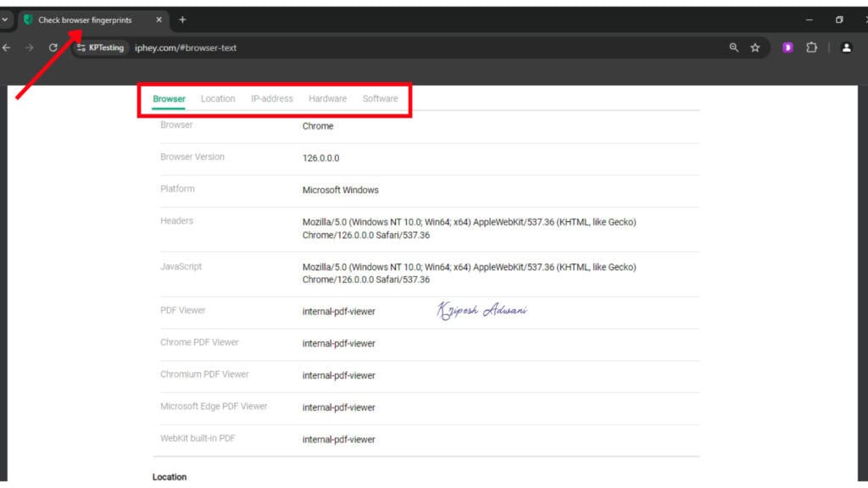Click the Browser tab with green underline

[x=169, y=98]
